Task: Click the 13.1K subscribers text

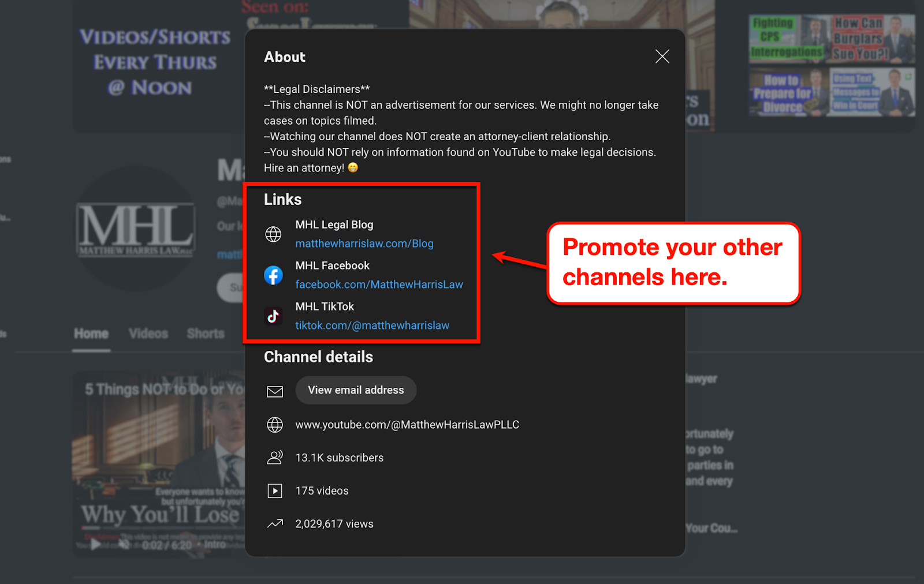Action: click(x=339, y=458)
